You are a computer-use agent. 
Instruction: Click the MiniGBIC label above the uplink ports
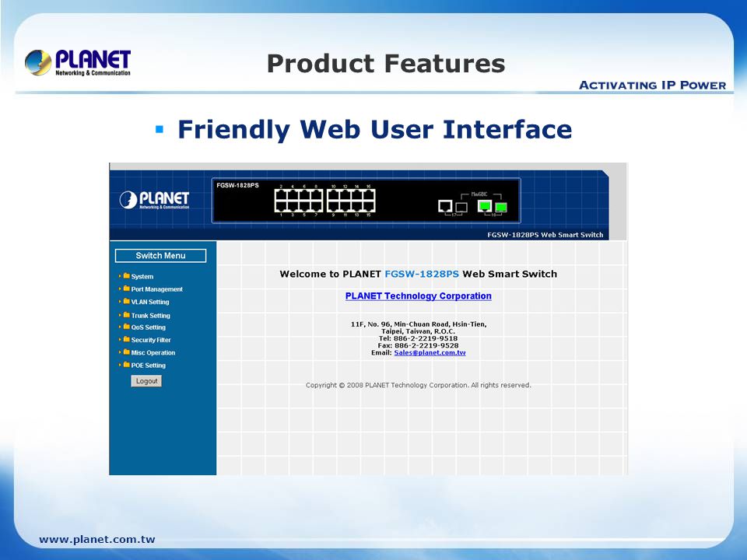pyautogui.click(x=479, y=194)
